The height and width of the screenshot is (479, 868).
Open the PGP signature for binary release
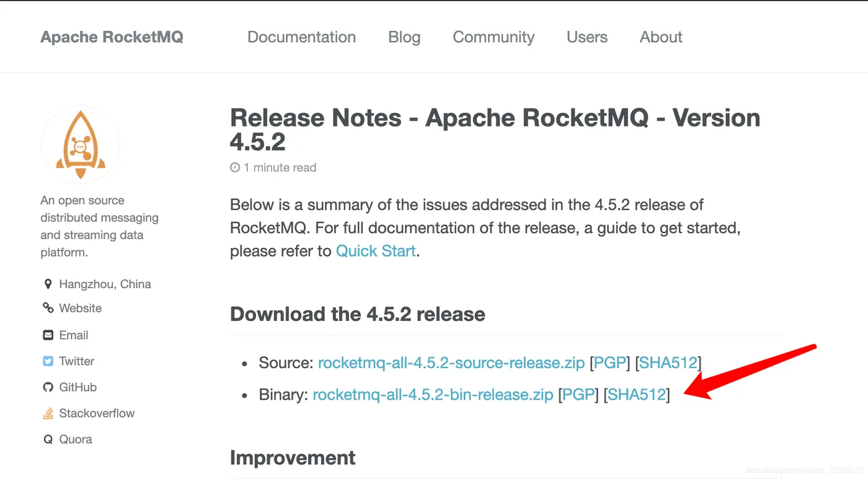[x=578, y=395]
